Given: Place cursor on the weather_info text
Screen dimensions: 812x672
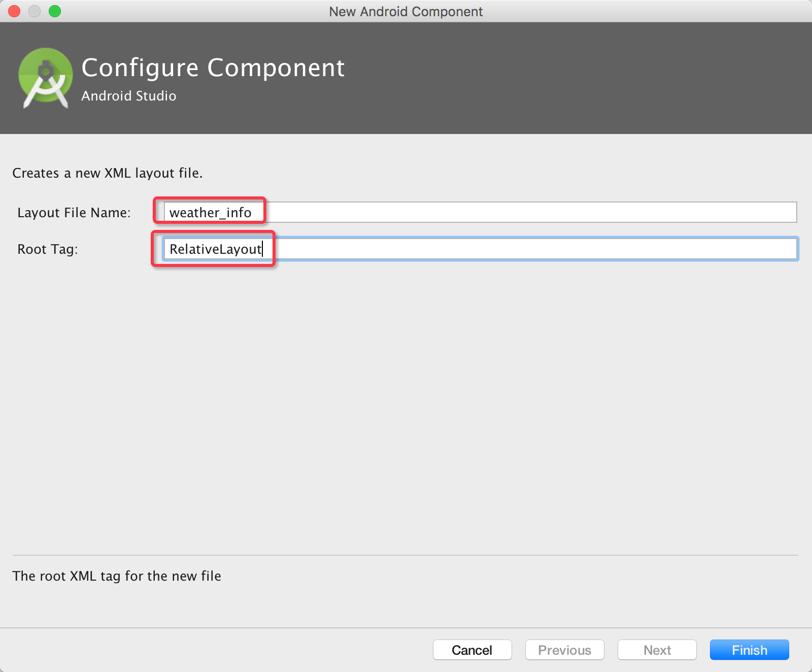Looking at the screenshot, I should 210,213.
